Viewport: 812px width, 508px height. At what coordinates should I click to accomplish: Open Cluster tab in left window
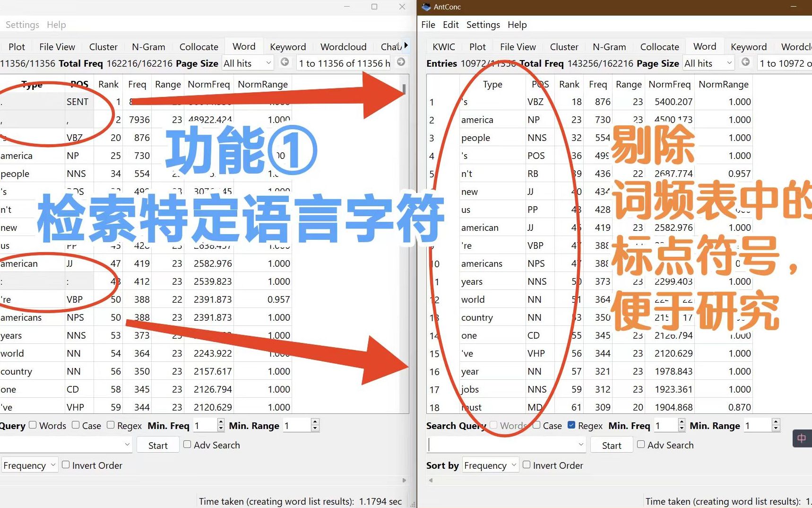pyautogui.click(x=103, y=47)
